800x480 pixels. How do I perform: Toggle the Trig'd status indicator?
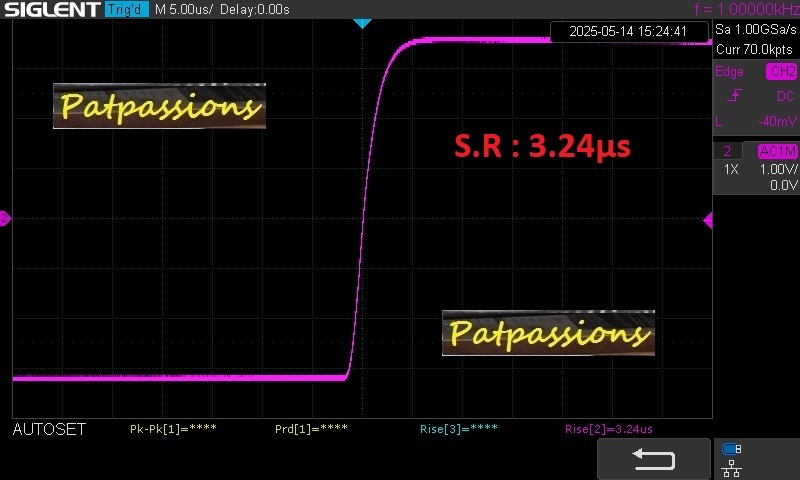(x=127, y=9)
